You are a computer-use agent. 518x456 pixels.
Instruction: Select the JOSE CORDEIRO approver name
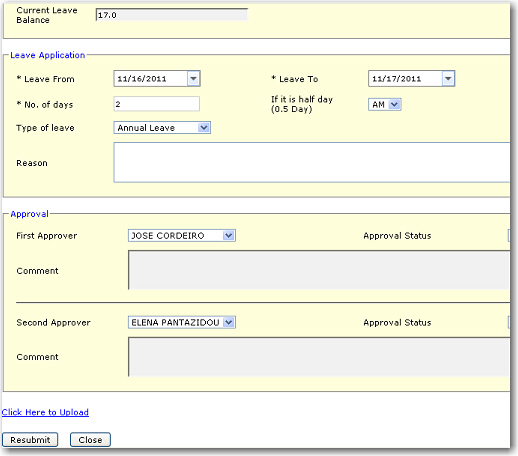(x=168, y=236)
